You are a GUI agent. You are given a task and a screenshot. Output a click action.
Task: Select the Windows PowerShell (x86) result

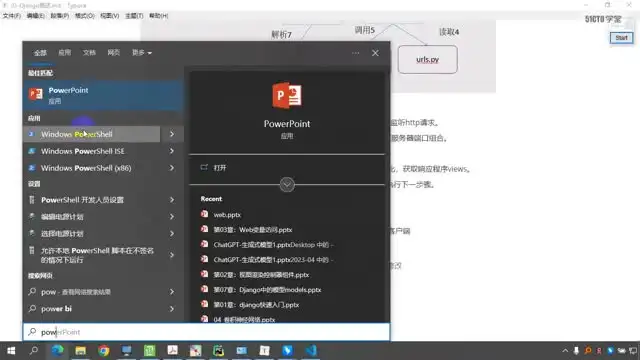92,168
